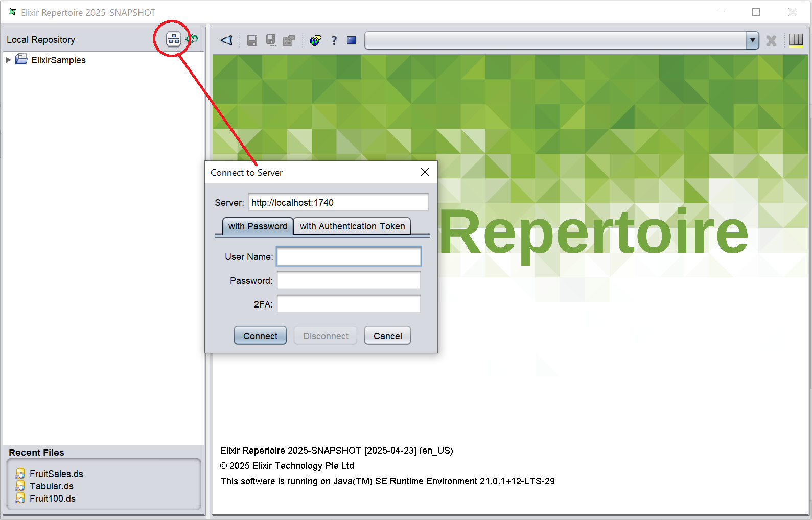The height and width of the screenshot is (520, 812).
Task: Click the Save As floppy icon
Action: click(x=271, y=40)
